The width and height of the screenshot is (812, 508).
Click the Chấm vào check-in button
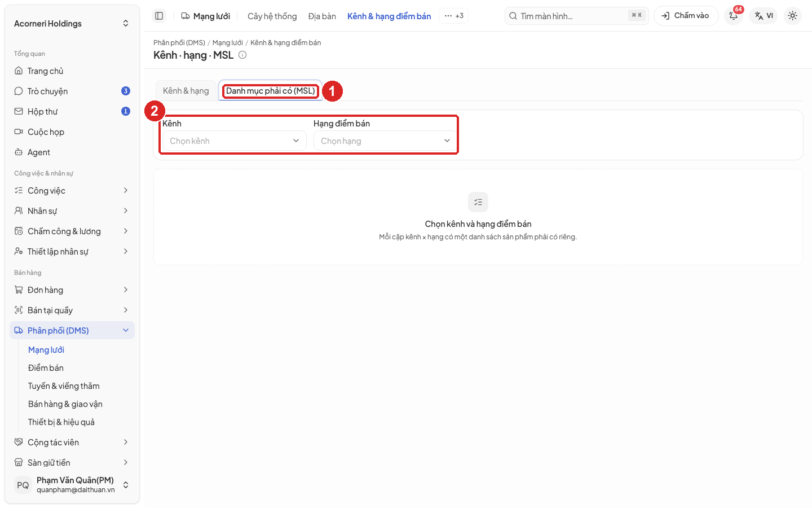686,16
